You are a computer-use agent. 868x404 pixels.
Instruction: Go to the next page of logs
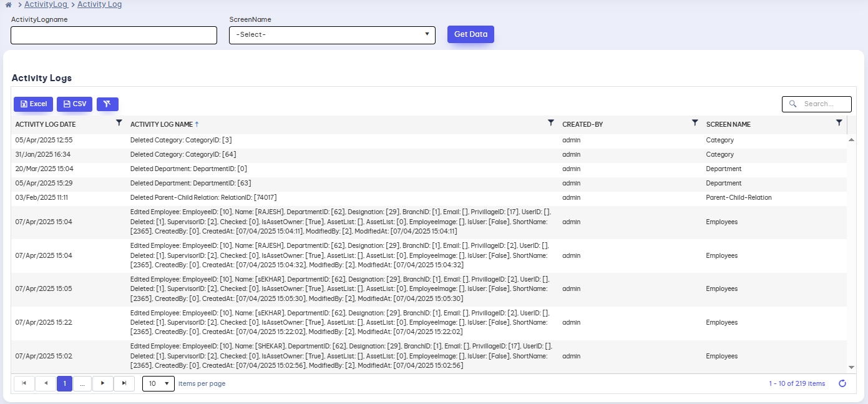(103, 383)
